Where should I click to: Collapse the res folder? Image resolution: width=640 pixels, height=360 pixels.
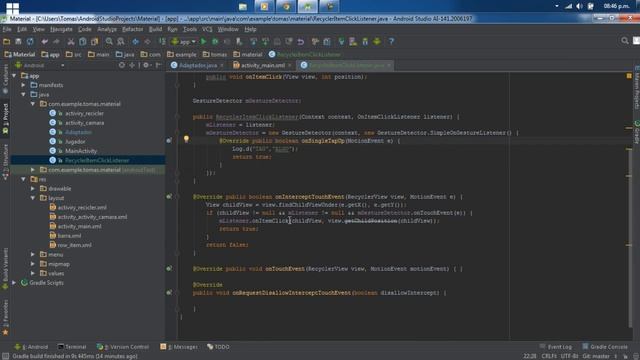tap(23, 179)
